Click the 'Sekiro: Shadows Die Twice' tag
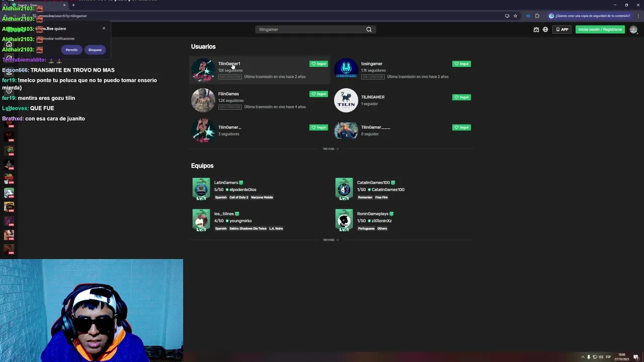This screenshot has height=362, width=644. (x=248, y=228)
